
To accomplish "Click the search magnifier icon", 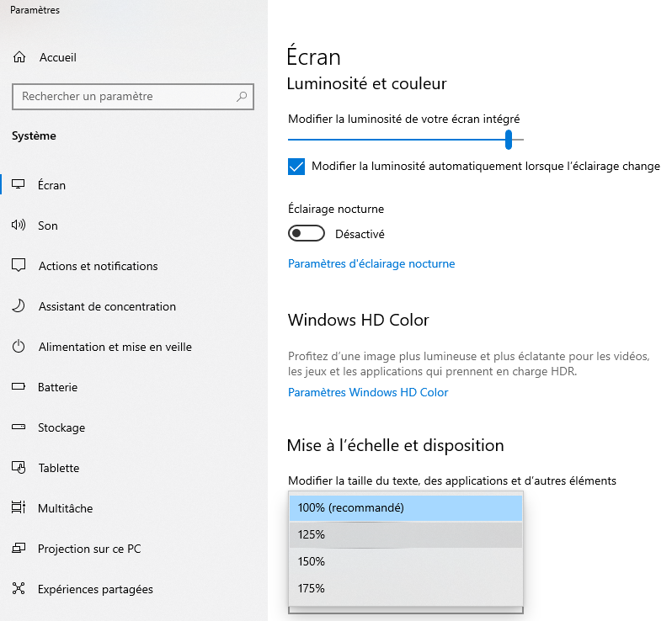I will pyautogui.click(x=242, y=97).
